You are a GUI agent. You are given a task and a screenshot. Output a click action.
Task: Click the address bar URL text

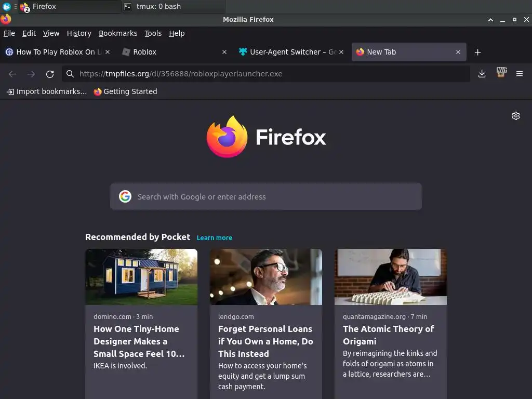(181, 74)
